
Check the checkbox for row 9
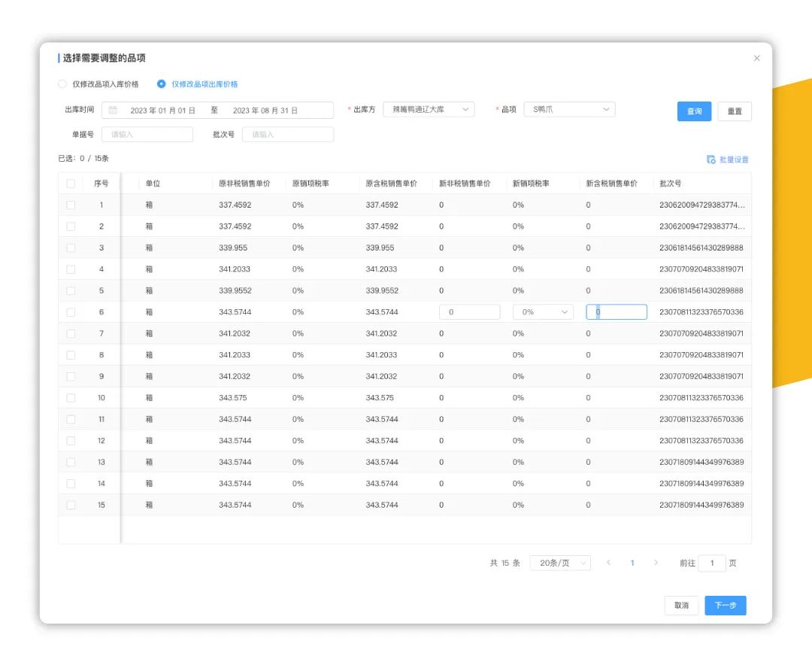tap(71, 377)
